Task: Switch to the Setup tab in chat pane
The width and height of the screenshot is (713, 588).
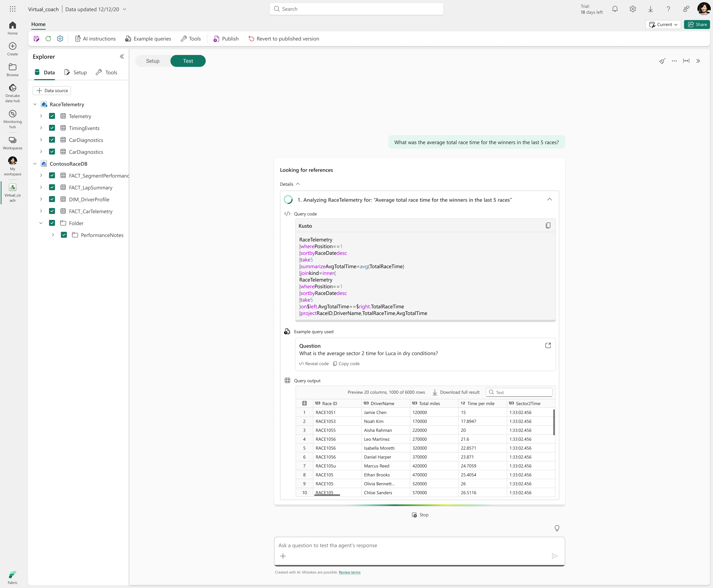Action: click(153, 61)
